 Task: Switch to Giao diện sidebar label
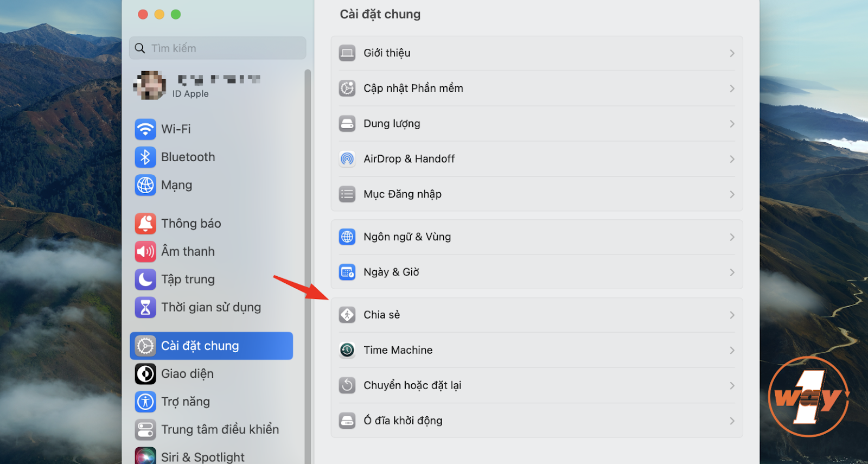(187, 374)
